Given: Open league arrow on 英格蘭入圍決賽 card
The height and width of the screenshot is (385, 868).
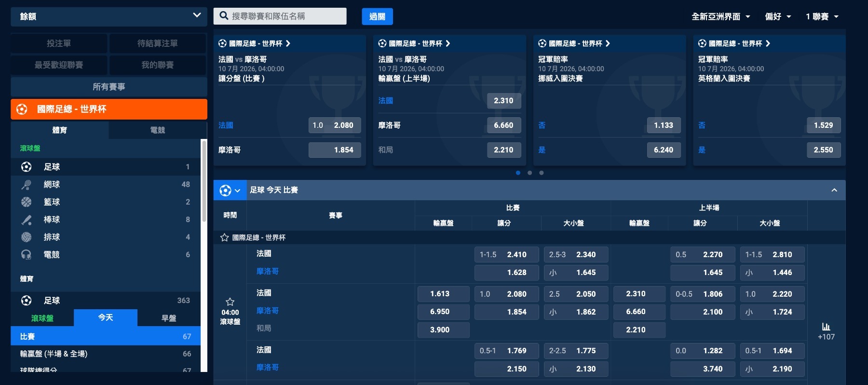Looking at the screenshot, I should tap(768, 43).
